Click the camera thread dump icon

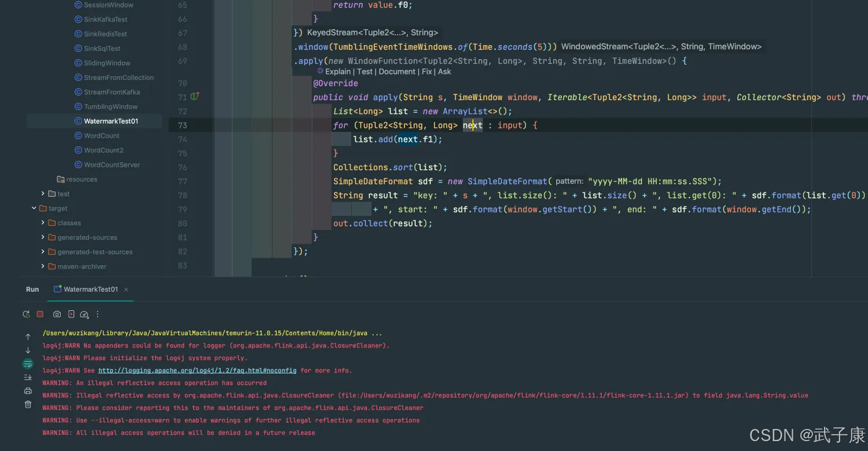(x=57, y=314)
